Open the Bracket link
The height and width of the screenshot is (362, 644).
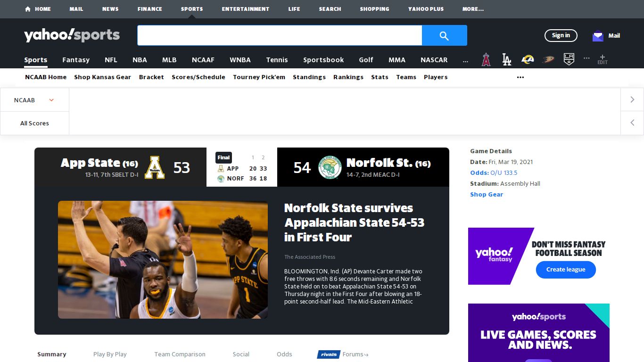[x=151, y=77]
